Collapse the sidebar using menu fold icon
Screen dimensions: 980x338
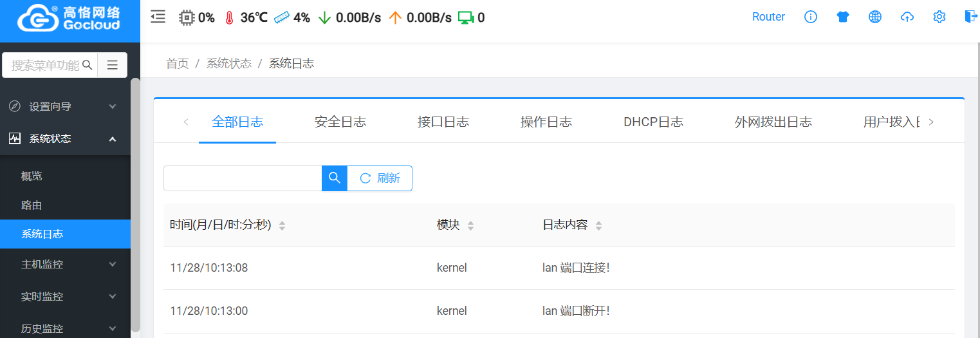(158, 17)
